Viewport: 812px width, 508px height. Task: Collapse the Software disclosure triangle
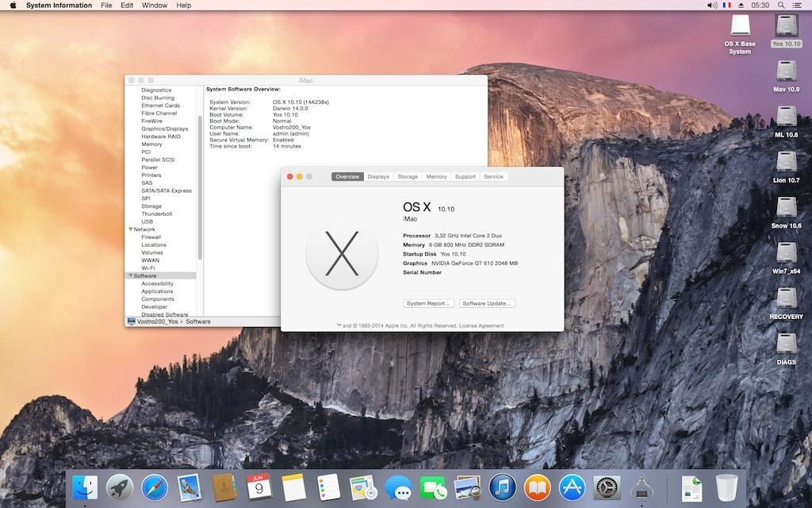pos(130,276)
